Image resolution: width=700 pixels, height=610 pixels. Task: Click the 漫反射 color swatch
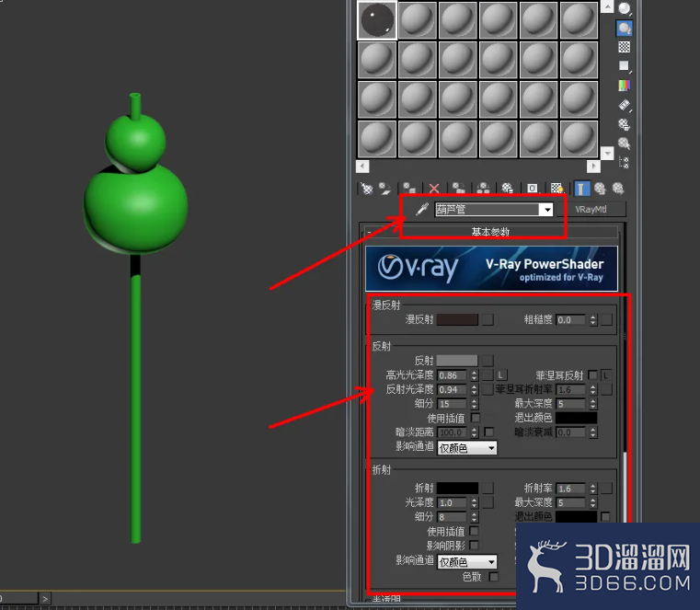457,320
